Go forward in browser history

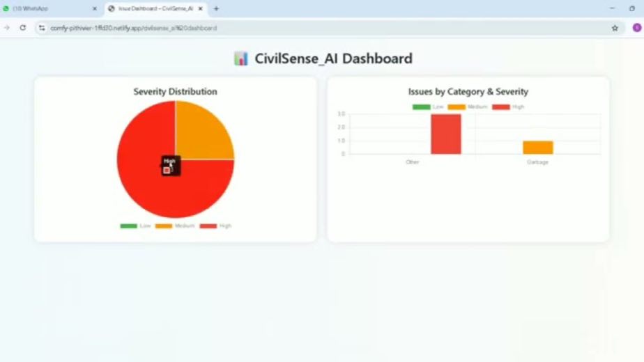(x=7, y=28)
